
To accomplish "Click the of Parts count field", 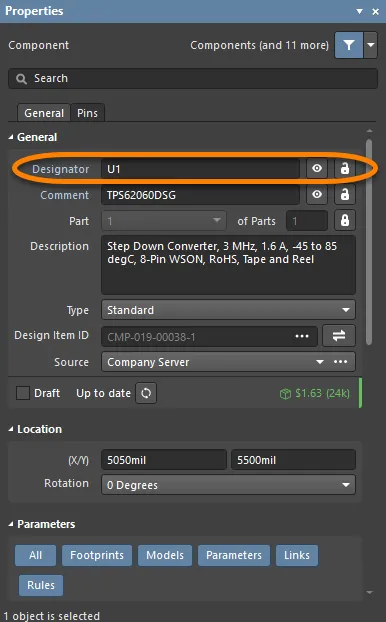I will pos(307,221).
